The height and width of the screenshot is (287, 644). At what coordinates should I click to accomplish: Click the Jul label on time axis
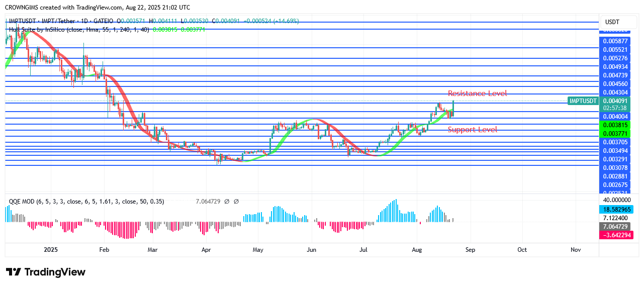point(363,249)
